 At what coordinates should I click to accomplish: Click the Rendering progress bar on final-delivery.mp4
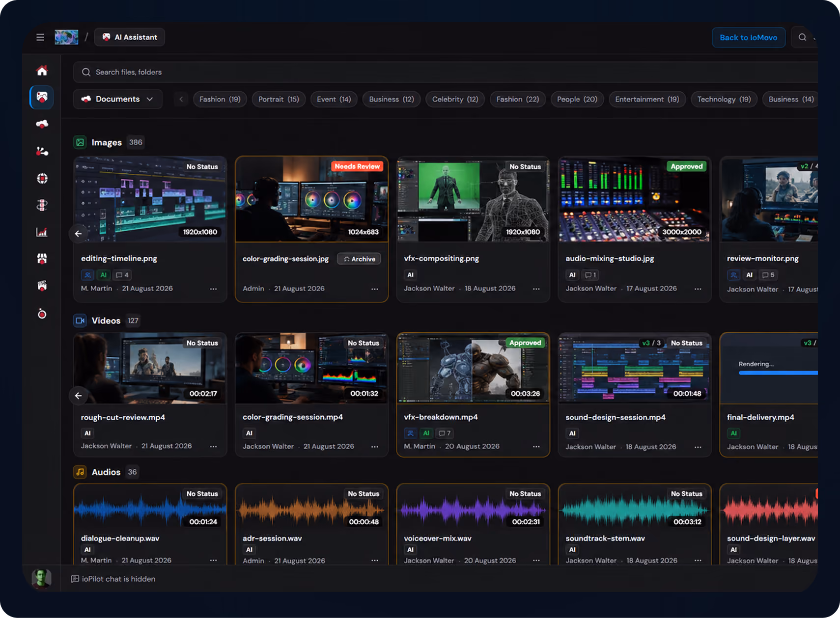point(778,373)
